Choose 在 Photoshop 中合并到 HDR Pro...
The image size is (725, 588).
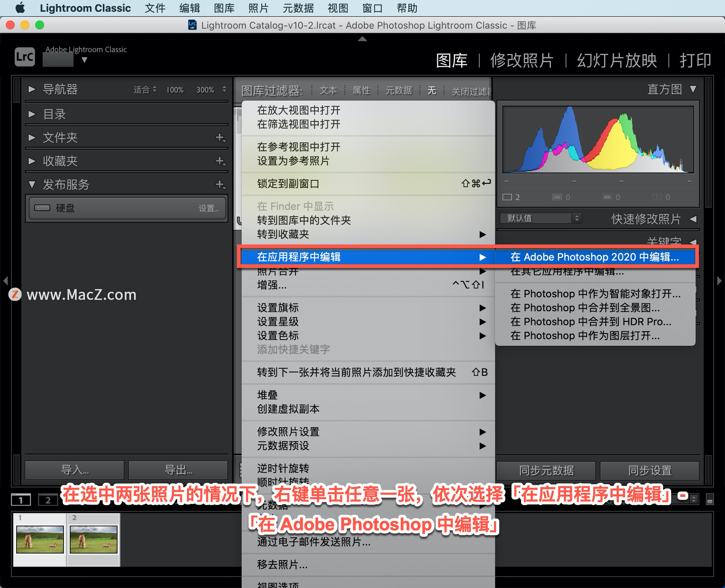tap(595, 322)
